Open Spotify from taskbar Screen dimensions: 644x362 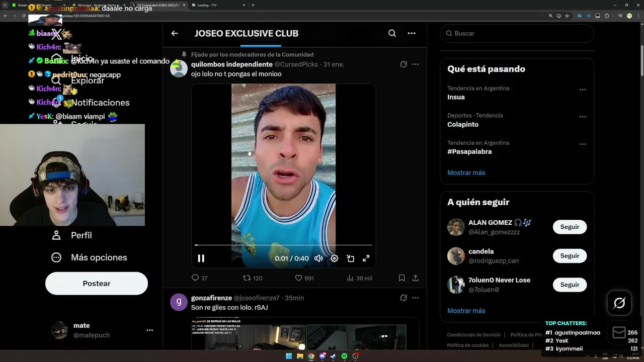pyautogui.click(x=344, y=356)
